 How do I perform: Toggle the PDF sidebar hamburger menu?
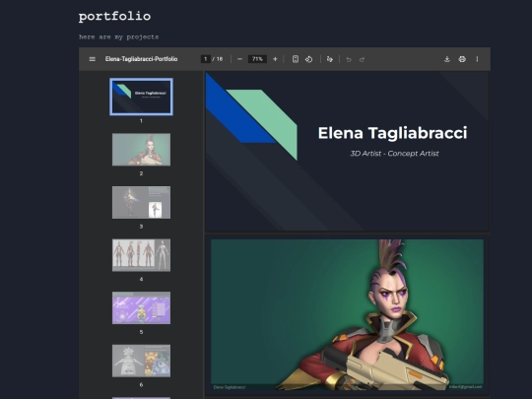[92, 59]
